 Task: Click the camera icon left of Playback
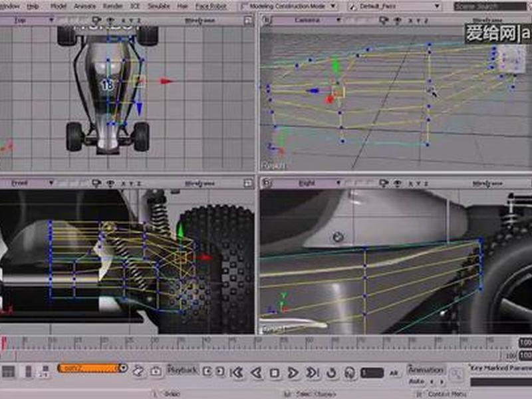tap(156, 372)
